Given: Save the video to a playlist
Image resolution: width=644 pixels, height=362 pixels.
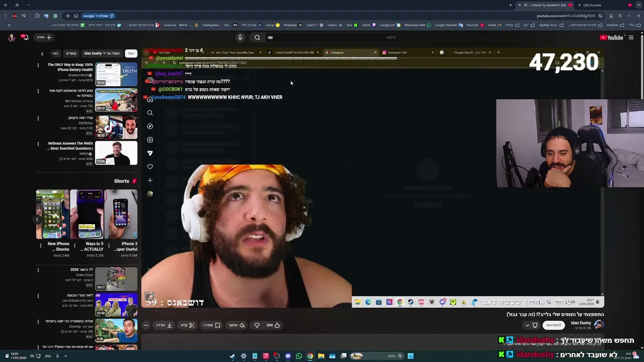Looking at the screenshot, I should (212, 325).
